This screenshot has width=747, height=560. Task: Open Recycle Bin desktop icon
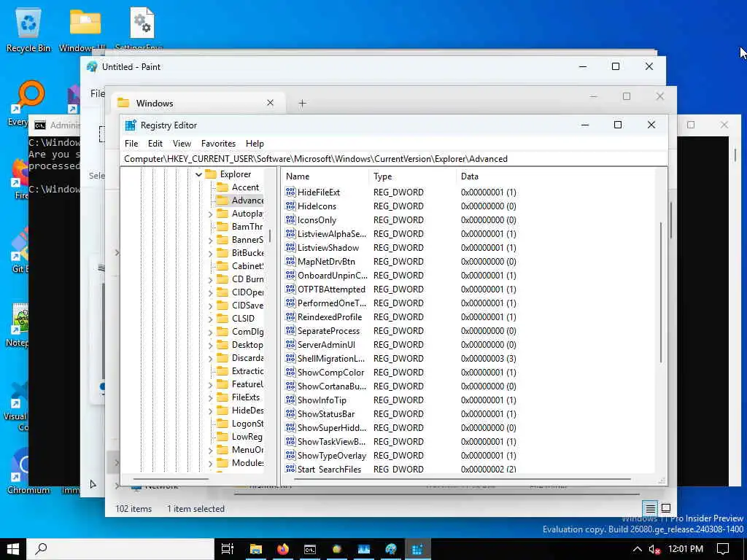click(x=28, y=29)
